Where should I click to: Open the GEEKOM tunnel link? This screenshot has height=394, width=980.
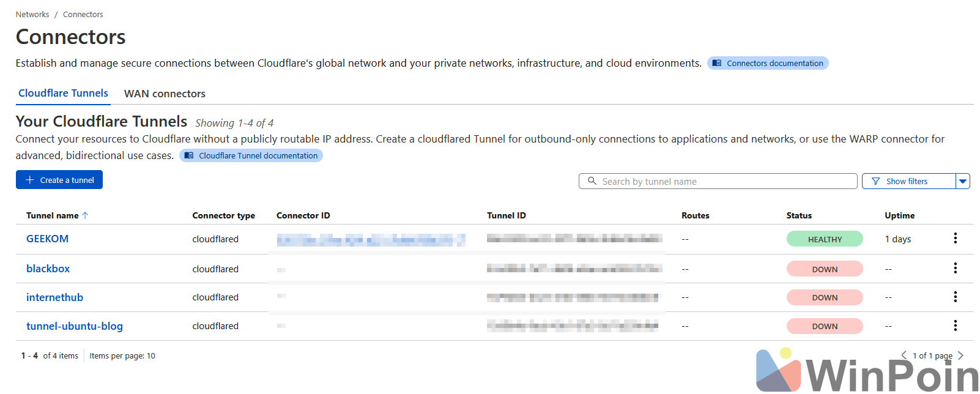pyautogui.click(x=47, y=239)
